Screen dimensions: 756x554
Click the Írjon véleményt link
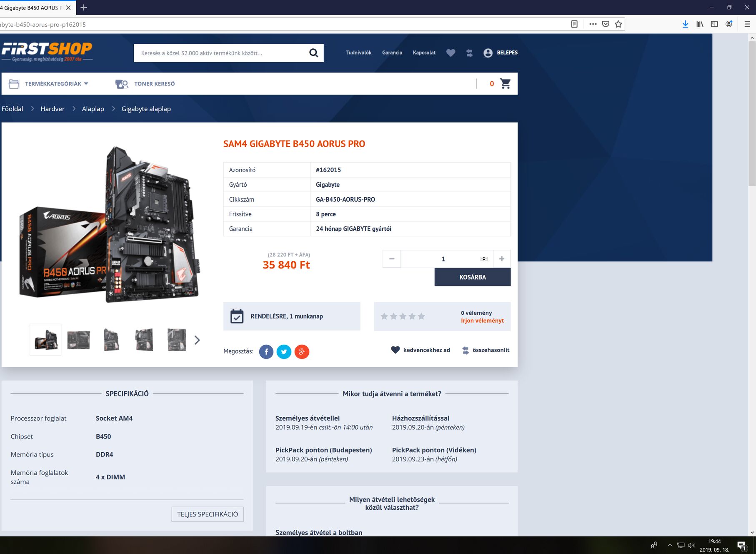point(483,321)
